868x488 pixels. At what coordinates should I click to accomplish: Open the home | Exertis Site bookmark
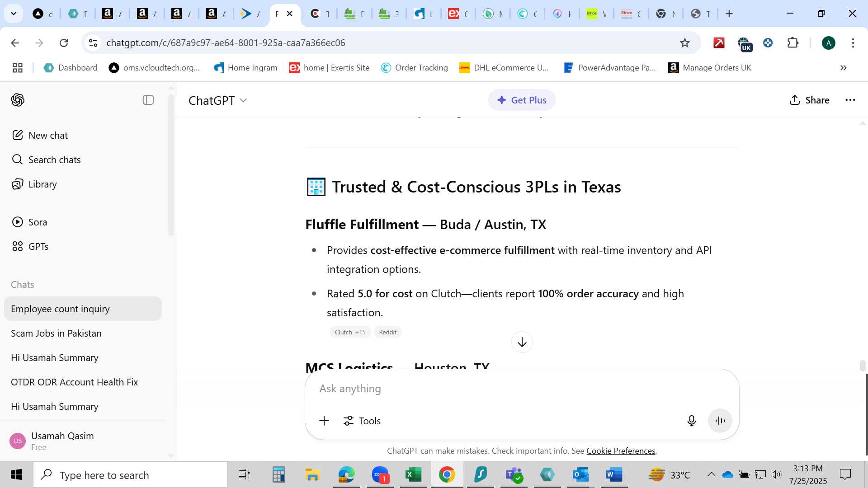(x=329, y=68)
